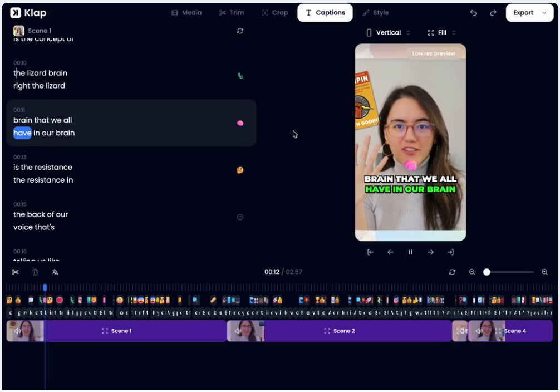The width and height of the screenshot is (560, 392).
Task: Open the Vertical aspect ratio dropdown
Action: [x=388, y=33]
